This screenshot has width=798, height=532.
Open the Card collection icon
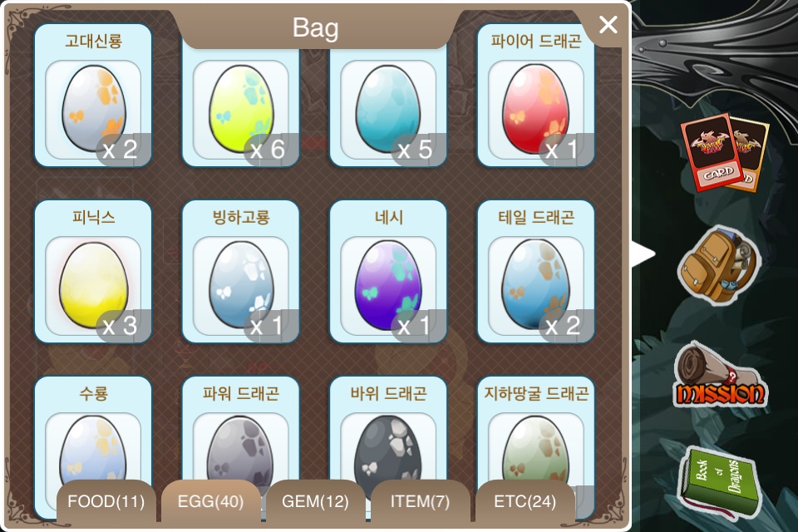click(724, 152)
